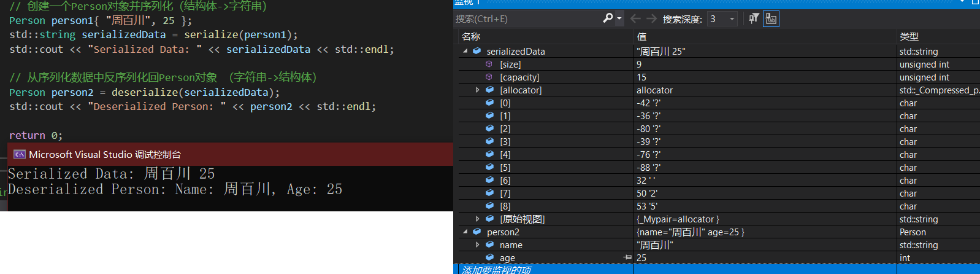Collapse the serializedData watch node

tap(465, 52)
